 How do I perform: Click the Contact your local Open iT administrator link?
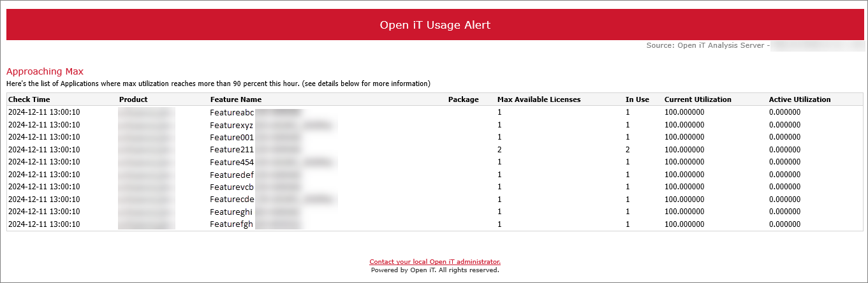pos(435,261)
